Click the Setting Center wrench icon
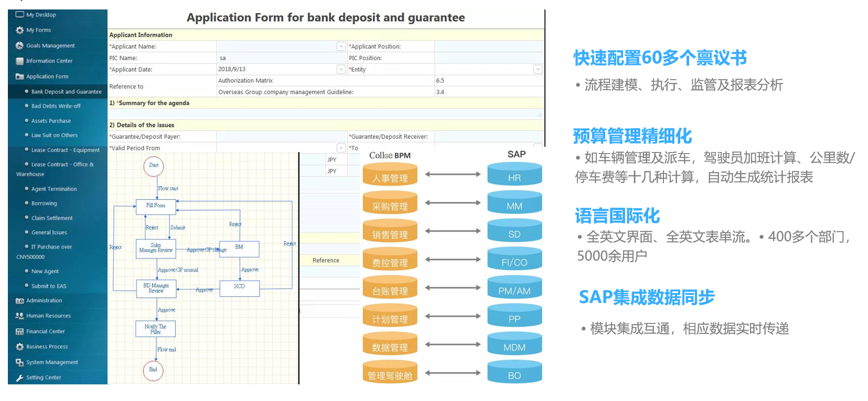Screen dimensions: 868x401 click(x=19, y=377)
